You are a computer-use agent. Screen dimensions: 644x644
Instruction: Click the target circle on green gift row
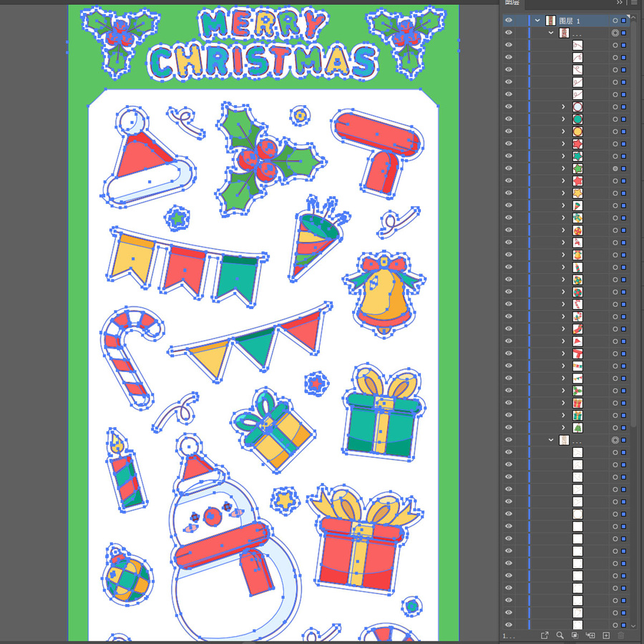pos(615,415)
